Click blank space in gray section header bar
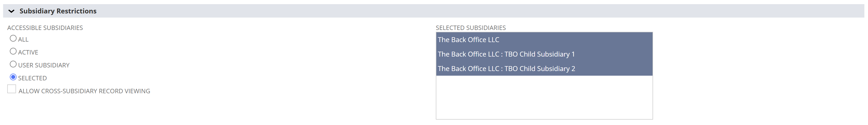The width and height of the screenshot is (868, 125). 472,11
